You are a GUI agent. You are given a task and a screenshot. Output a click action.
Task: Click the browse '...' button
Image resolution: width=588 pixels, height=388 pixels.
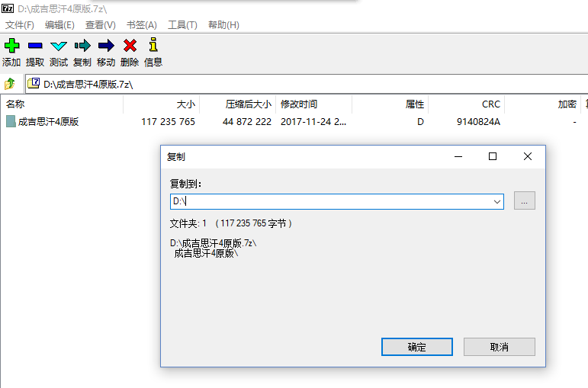pos(525,201)
